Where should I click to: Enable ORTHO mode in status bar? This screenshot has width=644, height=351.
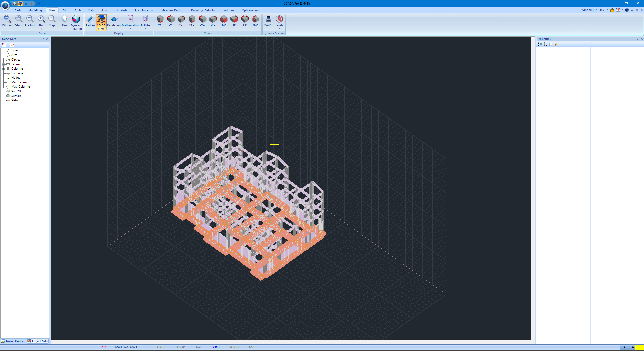pos(162,347)
